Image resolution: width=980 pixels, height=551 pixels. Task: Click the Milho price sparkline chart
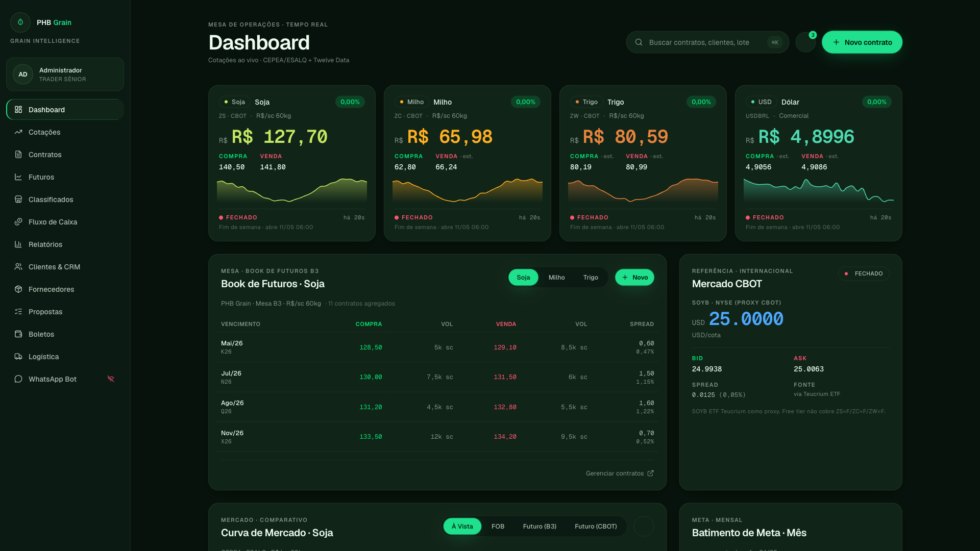tap(468, 191)
